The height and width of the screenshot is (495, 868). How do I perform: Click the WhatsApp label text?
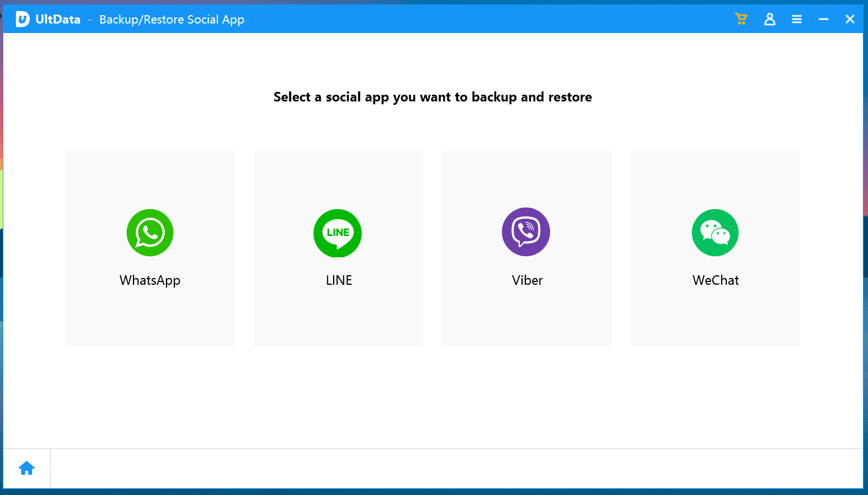click(150, 280)
